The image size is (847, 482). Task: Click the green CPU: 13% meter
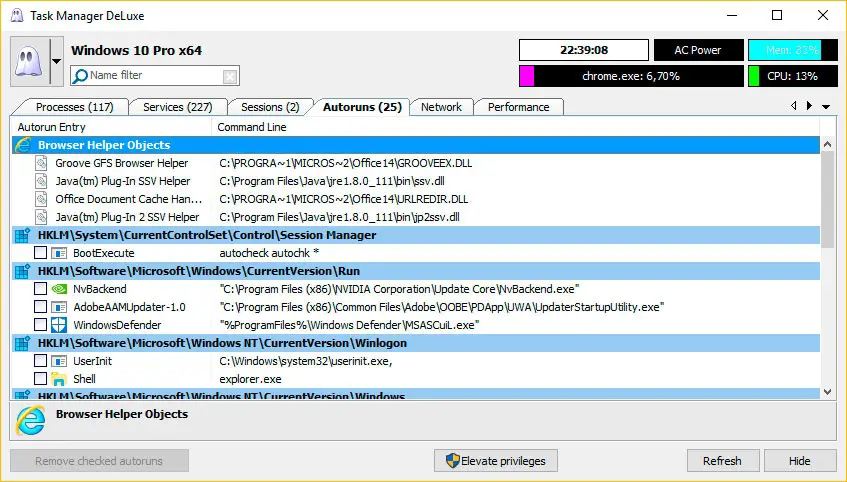click(x=792, y=76)
